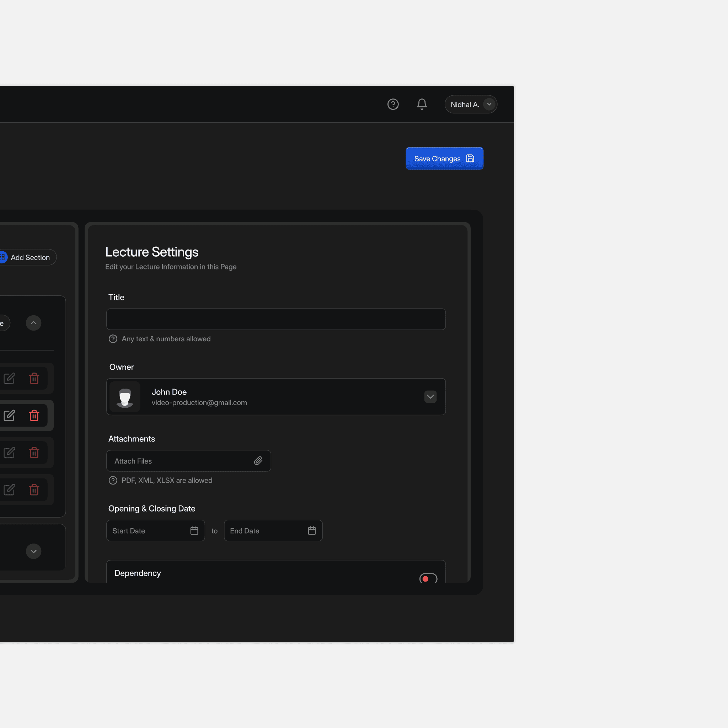Click the Save Changes button
This screenshot has width=728, height=728.
444,159
